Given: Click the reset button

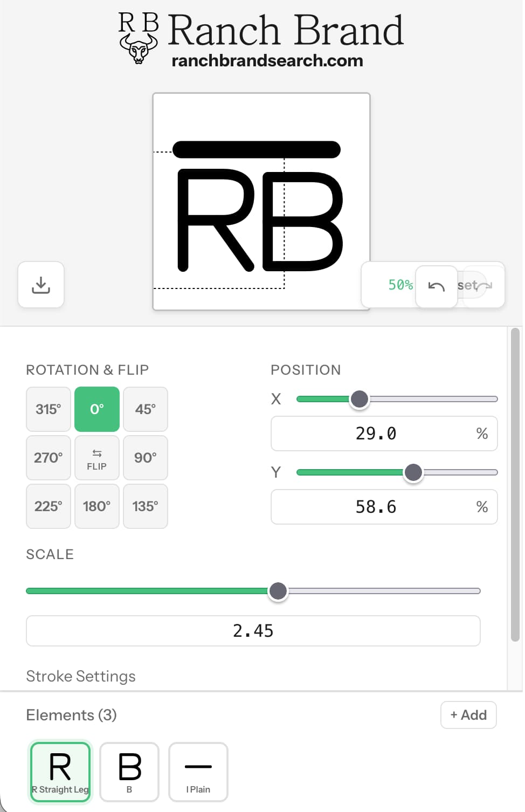Looking at the screenshot, I should point(468,285).
